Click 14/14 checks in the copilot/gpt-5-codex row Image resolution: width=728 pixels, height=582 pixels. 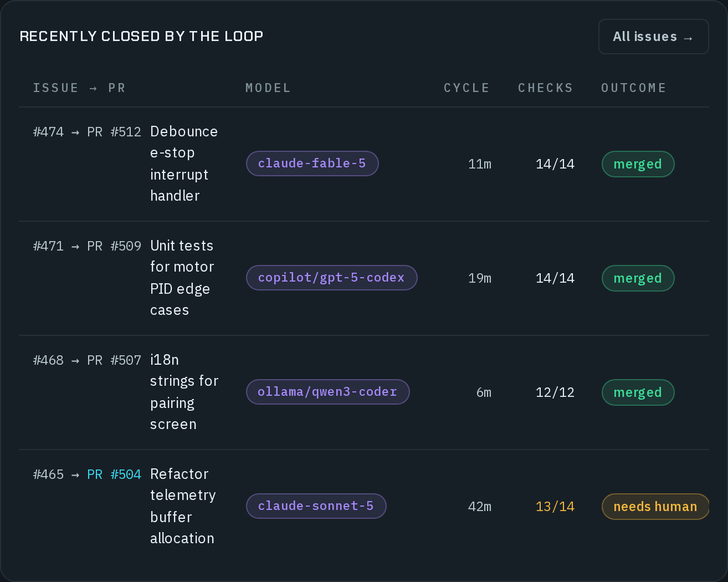pos(555,278)
